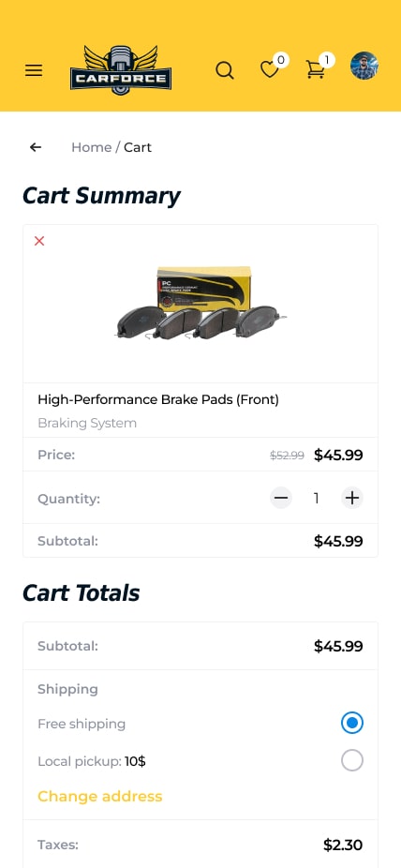Open the wishlist heart icon
Viewport: 401px width, 868px height.
[269, 70]
